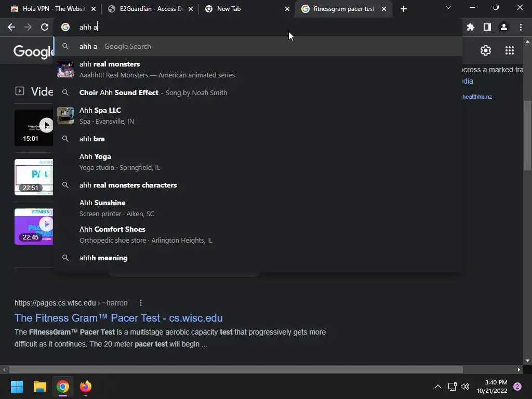
Task: Choose the 'Ahh Yoga' suggestion
Action: coord(259,162)
